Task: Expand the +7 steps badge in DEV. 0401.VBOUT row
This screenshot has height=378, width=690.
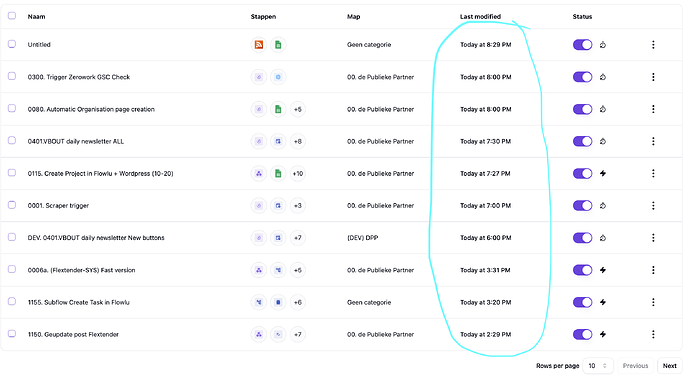Action: [x=298, y=238]
